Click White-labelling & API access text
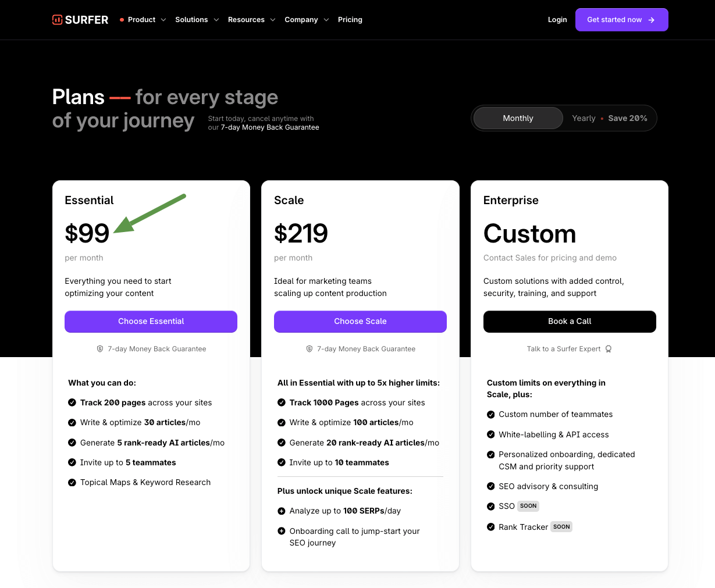Image resolution: width=715 pixels, height=588 pixels. (x=554, y=434)
